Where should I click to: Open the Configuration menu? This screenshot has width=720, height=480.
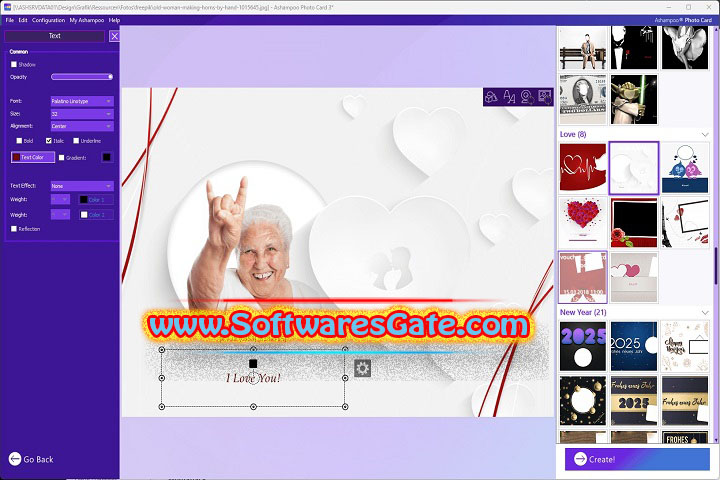(x=48, y=20)
